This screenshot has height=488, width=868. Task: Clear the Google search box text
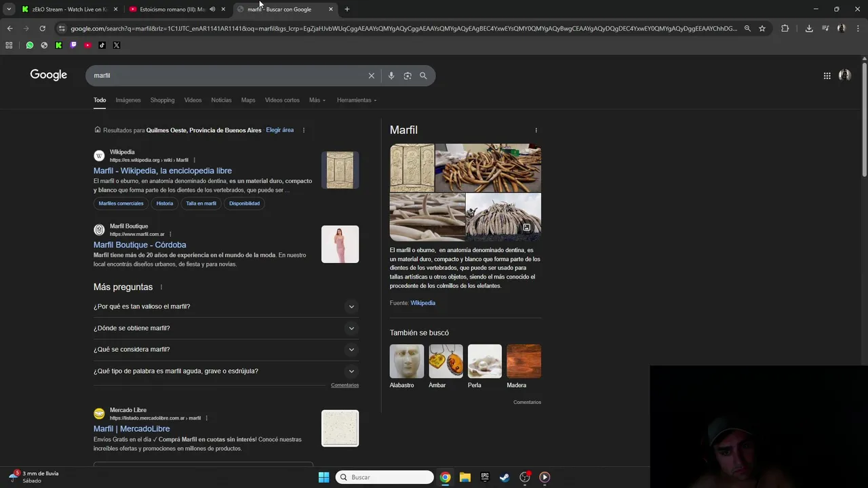(371, 76)
